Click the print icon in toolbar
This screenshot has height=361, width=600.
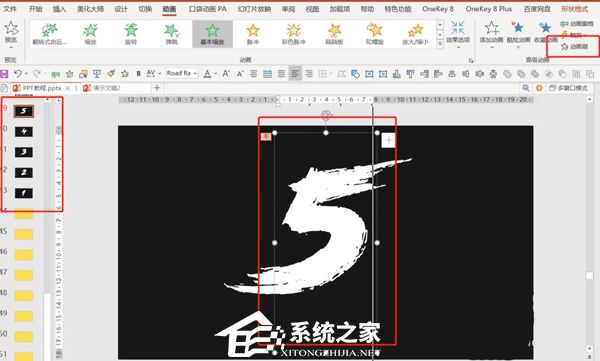coord(493,74)
